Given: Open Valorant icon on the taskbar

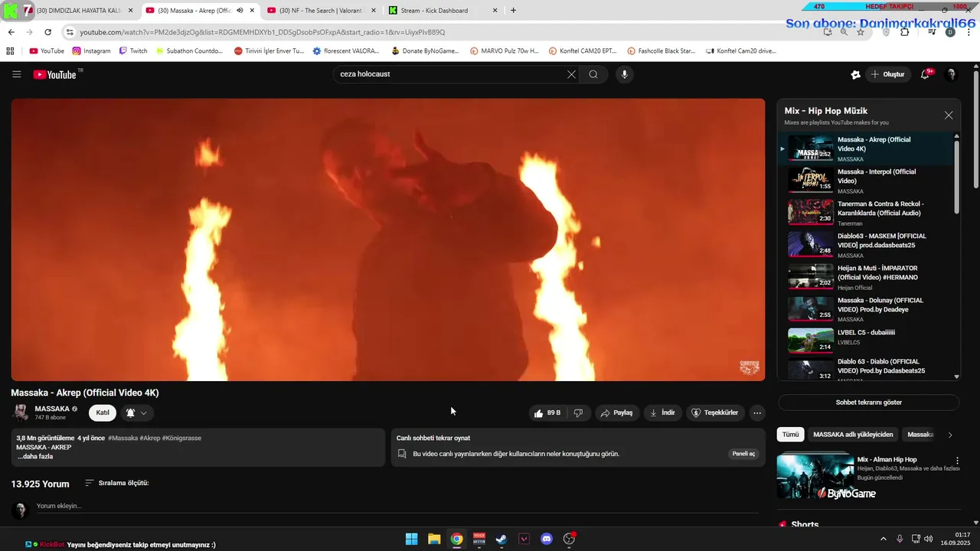Looking at the screenshot, I should (x=524, y=539).
